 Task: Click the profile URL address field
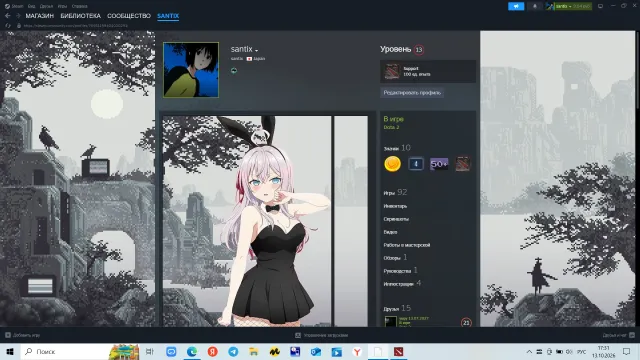(76, 25)
